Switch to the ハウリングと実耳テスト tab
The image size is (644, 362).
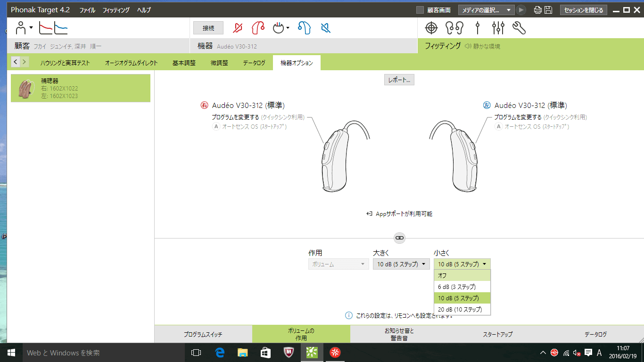pyautogui.click(x=65, y=63)
